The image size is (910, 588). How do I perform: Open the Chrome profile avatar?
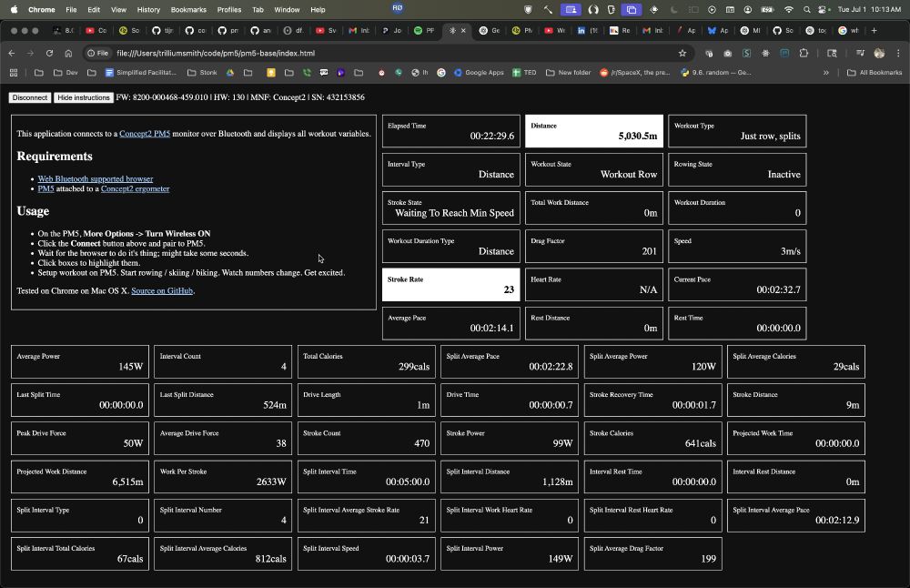[879, 53]
